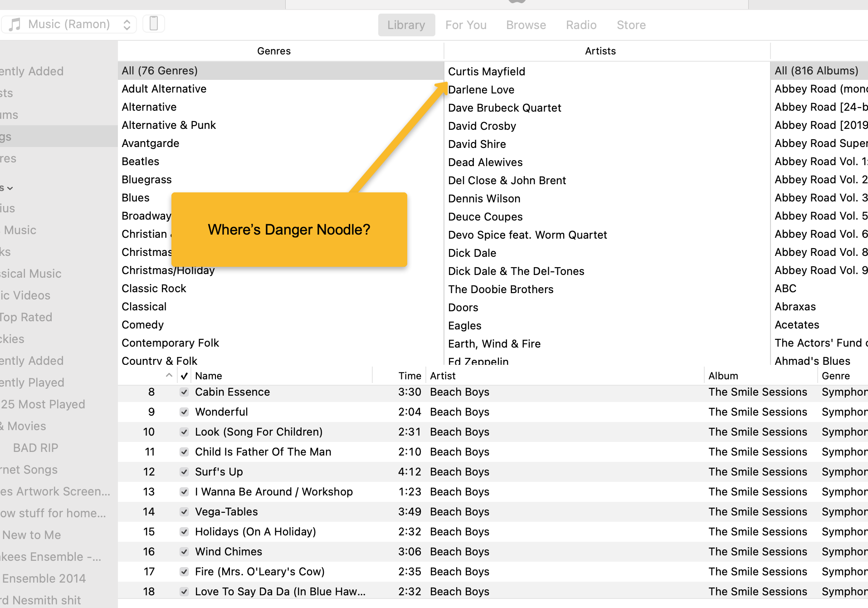This screenshot has width=868, height=608.
Task: Select the Comedy genre
Action: [x=281, y=325]
